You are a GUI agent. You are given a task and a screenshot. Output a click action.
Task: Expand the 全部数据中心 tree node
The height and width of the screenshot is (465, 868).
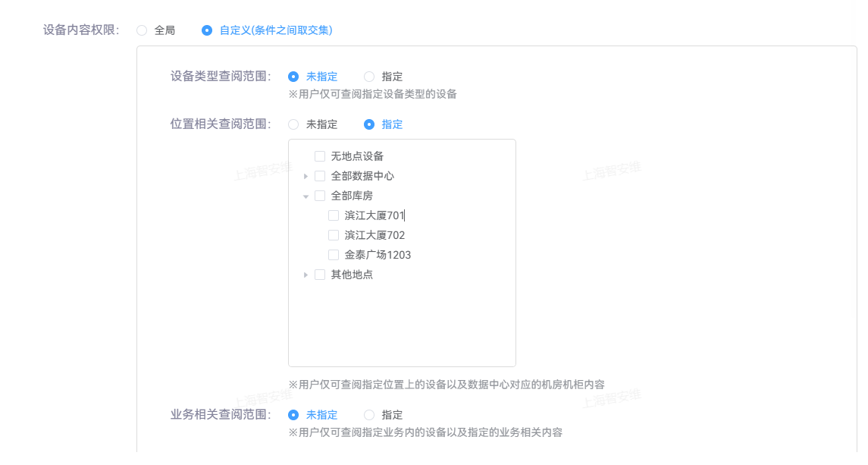306,176
